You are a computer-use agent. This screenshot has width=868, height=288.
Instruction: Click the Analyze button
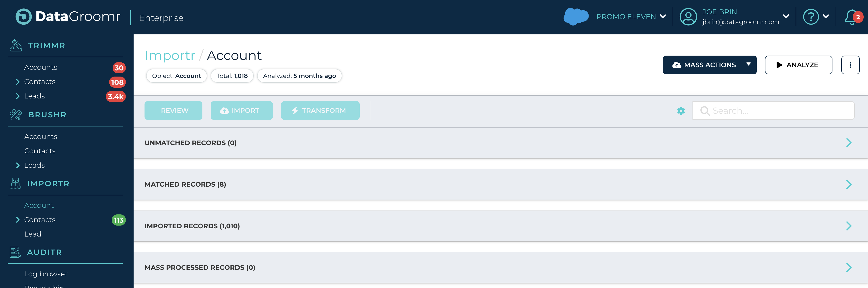coord(798,65)
